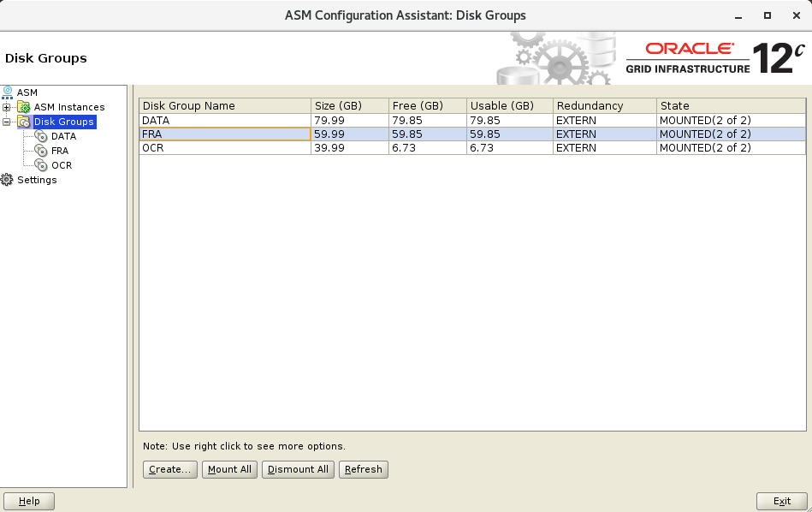Click the Redundancy column header
812x512 pixels.
click(604, 106)
